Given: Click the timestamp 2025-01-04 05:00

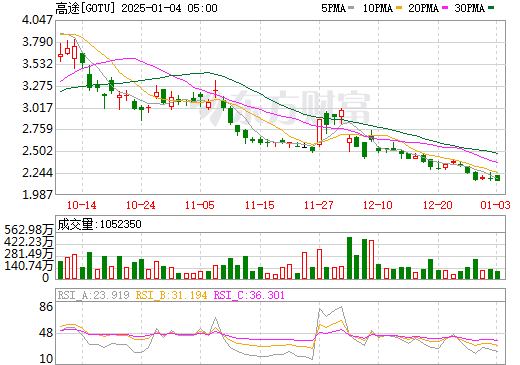Looking at the screenshot, I should [x=169, y=8].
